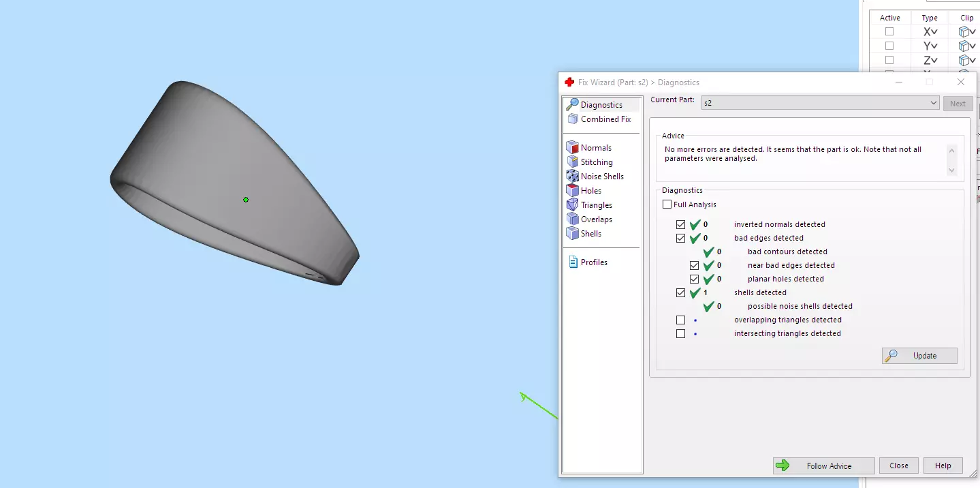Image resolution: width=980 pixels, height=488 pixels.
Task: Minimize the Fix Wizard window
Action: pos(899,82)
